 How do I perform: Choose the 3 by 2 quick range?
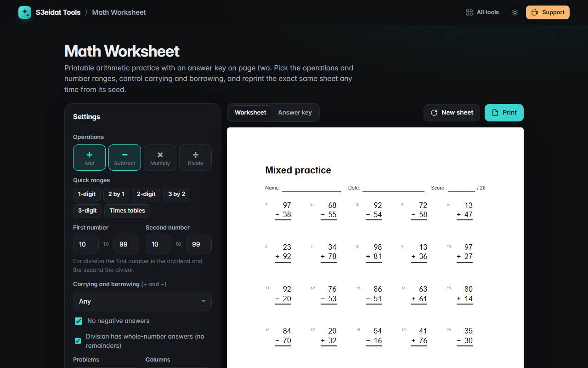176,194
